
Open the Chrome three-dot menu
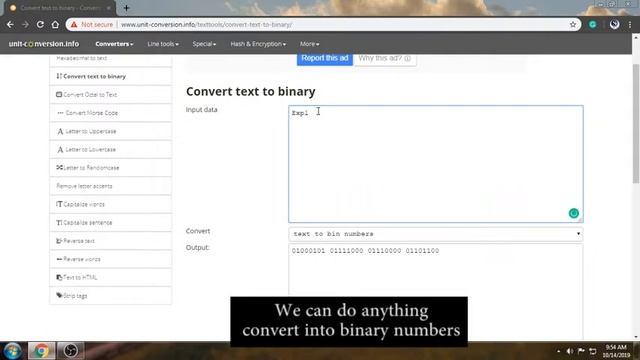pos(630,25)
